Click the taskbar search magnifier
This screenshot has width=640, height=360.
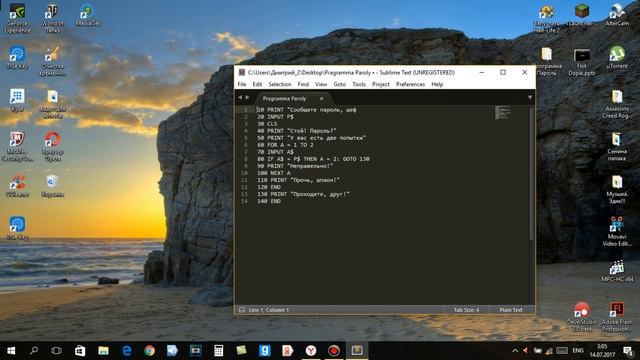pyautogui.click(x=34, y=351)
